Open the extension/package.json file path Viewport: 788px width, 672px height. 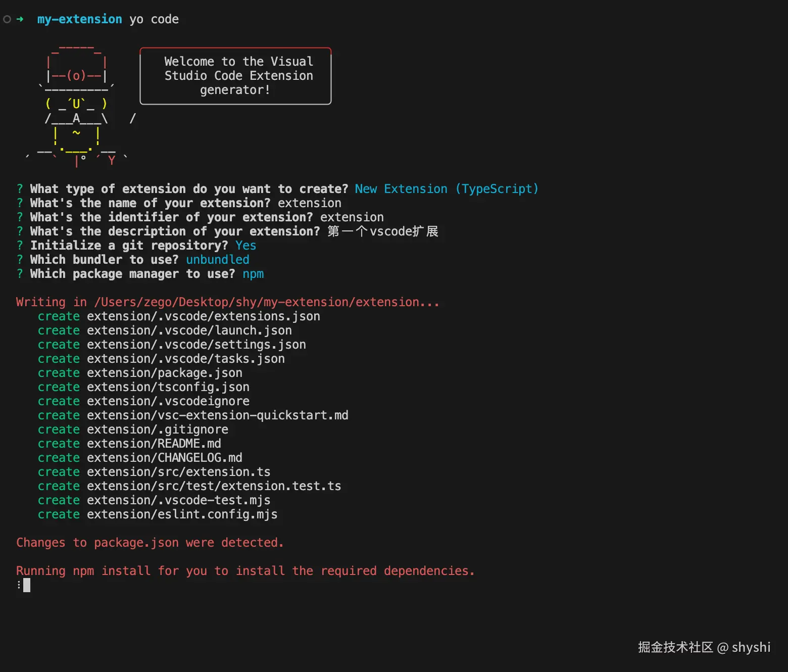164,373
